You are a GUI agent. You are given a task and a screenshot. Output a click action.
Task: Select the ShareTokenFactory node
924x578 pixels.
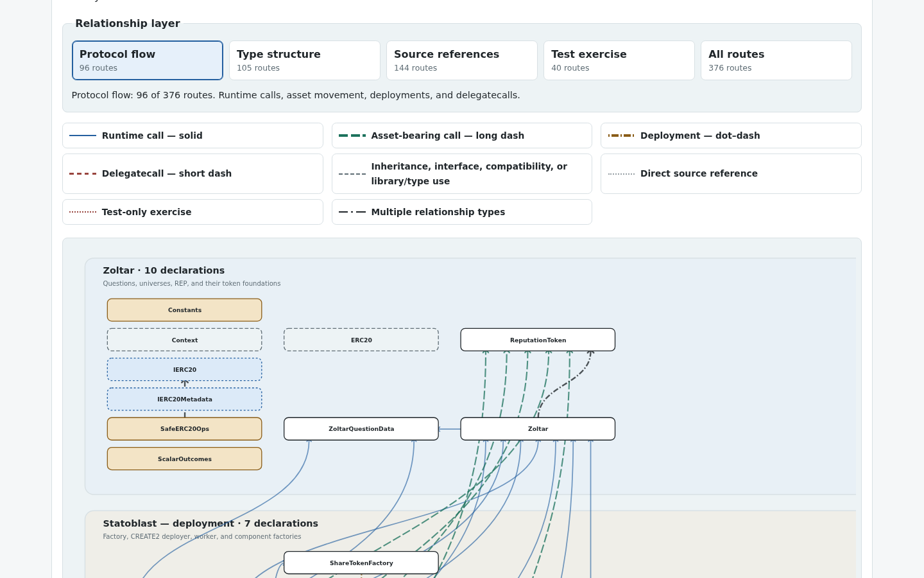[x=361, y=563]
